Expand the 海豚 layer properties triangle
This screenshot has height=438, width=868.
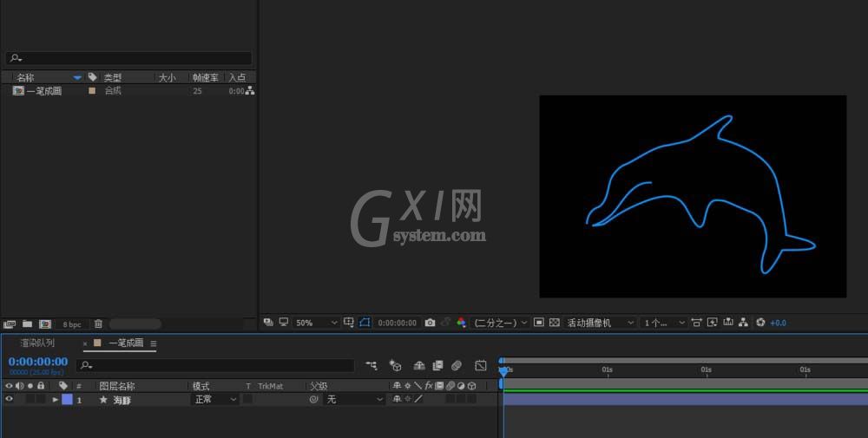click(56, 399)
